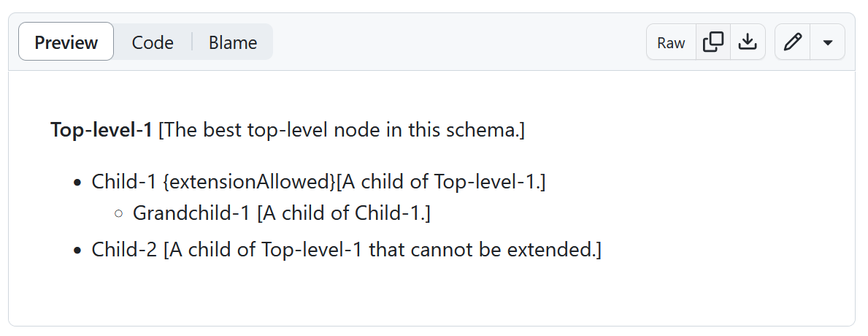
Task: Switch to the Preview tab
Action: pos(66,42)
